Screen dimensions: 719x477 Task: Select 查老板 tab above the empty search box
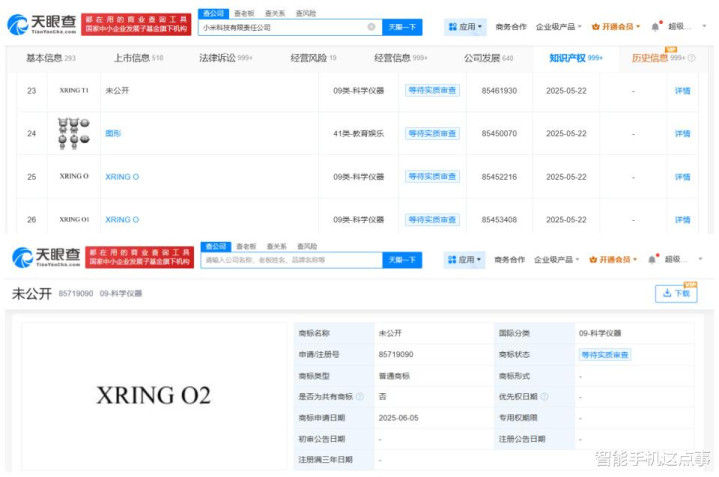coord(246,247)
